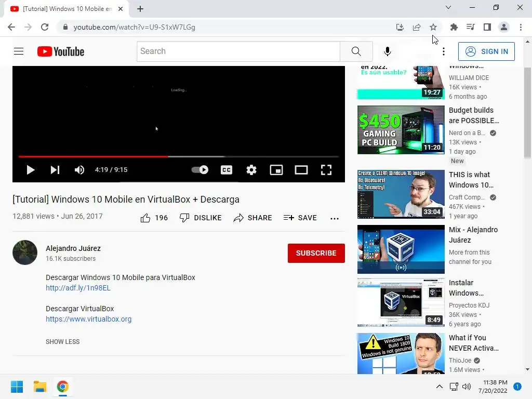Screen dimensions: 532x399
Task: Open YouTube settings three-dot menu
Action: coord(444,51)
